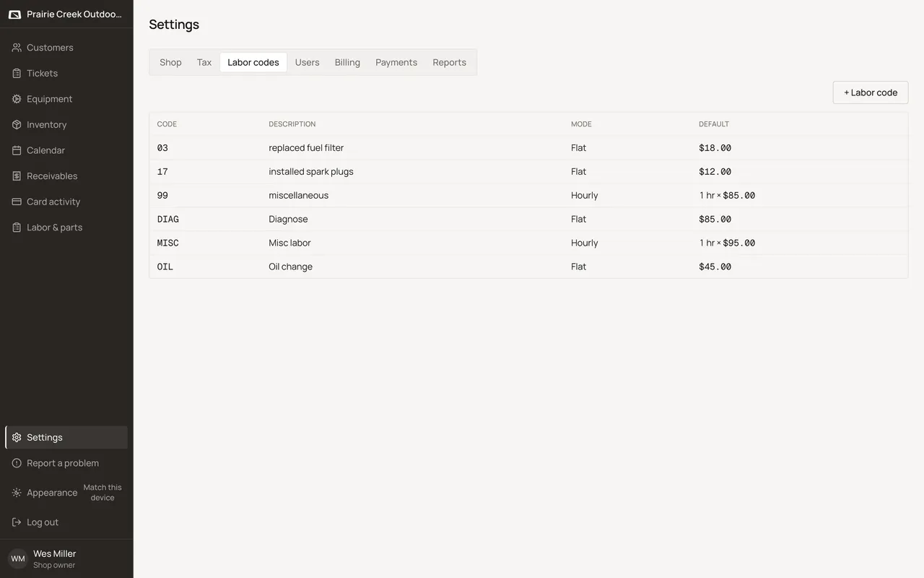This screenshot has height=578, width=924.
Task: Click the MODE column header
Action: click(x=581, y=124)
